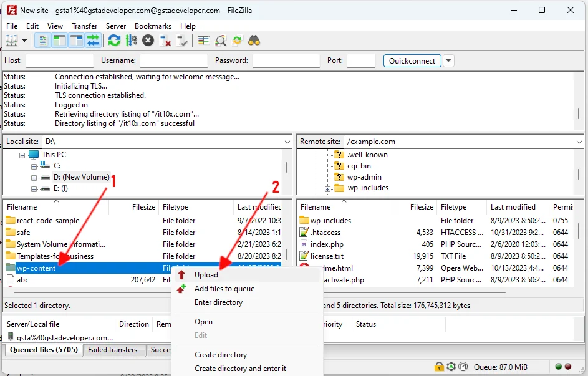588x376 pixels.
Task: Open the Remote site path dropdown
Action: (x=579, y=142)
